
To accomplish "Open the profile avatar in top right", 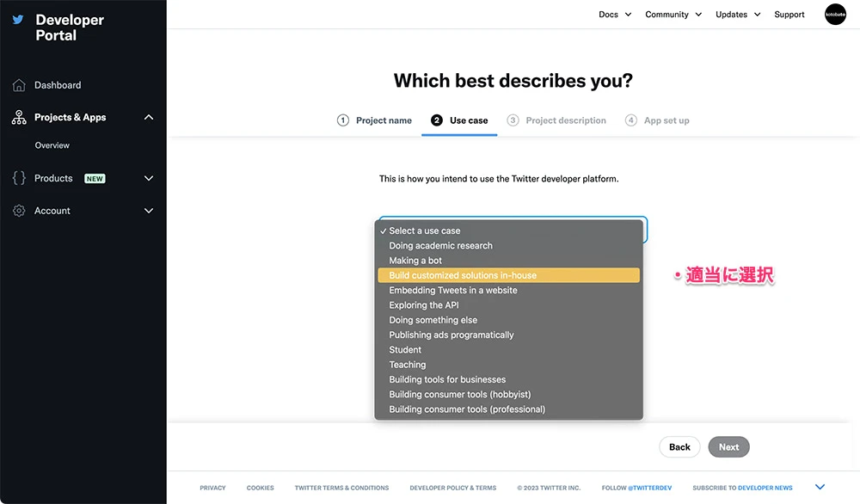I will pos(835,15).
